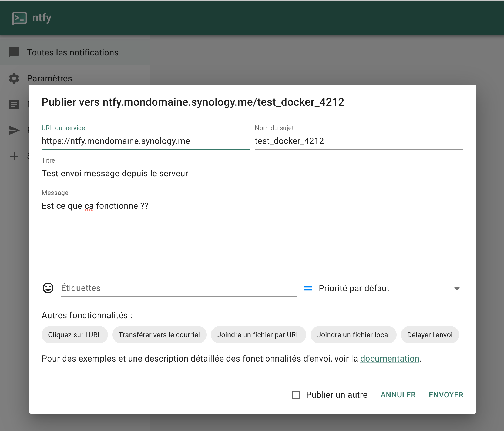Send message with ENVOYER button
This screenshot has width=504, height=431.
pyautogui.click(x=446, y=395)
